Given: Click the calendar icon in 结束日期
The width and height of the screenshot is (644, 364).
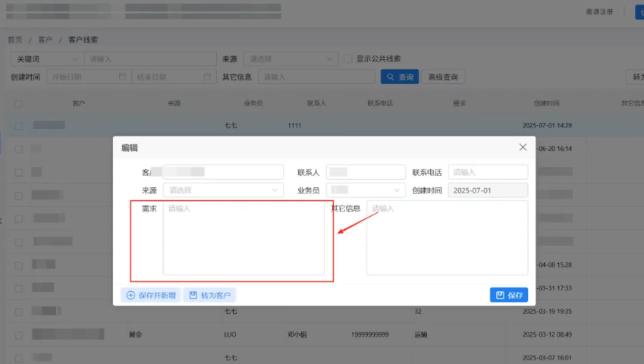Looking at the screenshot, I should (x=207, y=77).
